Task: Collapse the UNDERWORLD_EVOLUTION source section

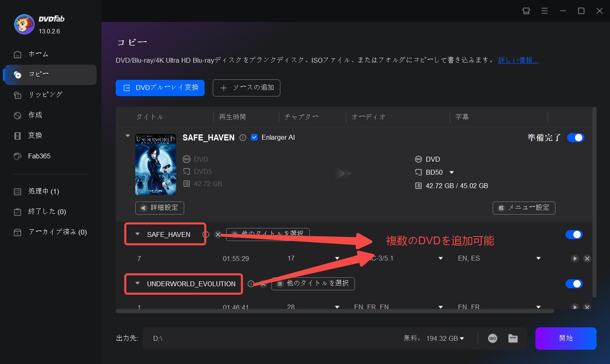Action: (x=137, y=283)
